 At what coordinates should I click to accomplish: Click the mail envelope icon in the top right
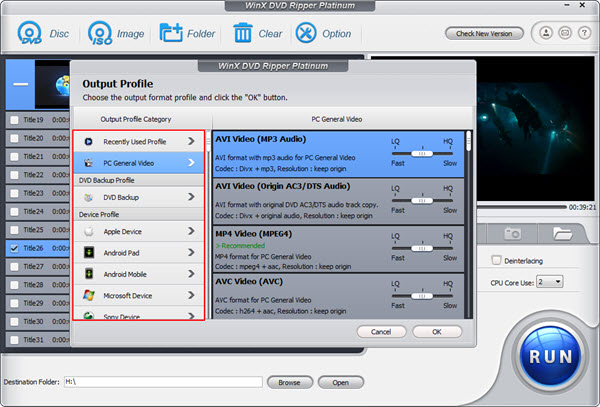point(565,33)
